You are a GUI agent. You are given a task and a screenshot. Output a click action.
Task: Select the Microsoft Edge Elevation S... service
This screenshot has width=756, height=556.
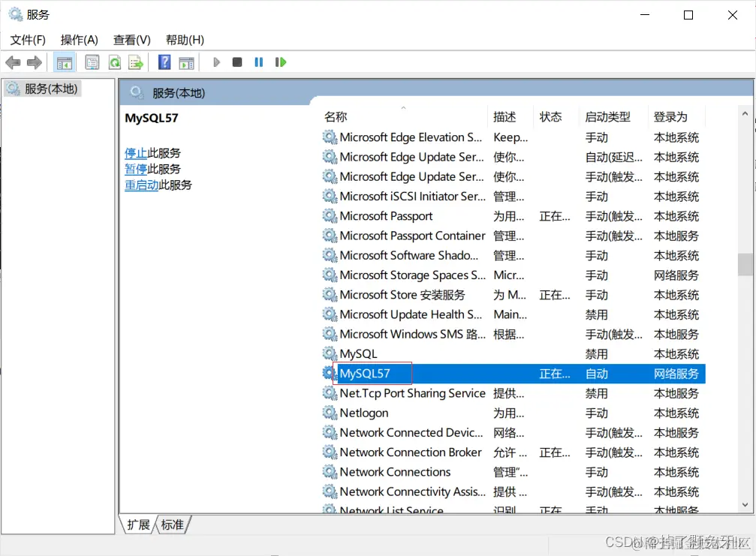click(x=411, y=137)
